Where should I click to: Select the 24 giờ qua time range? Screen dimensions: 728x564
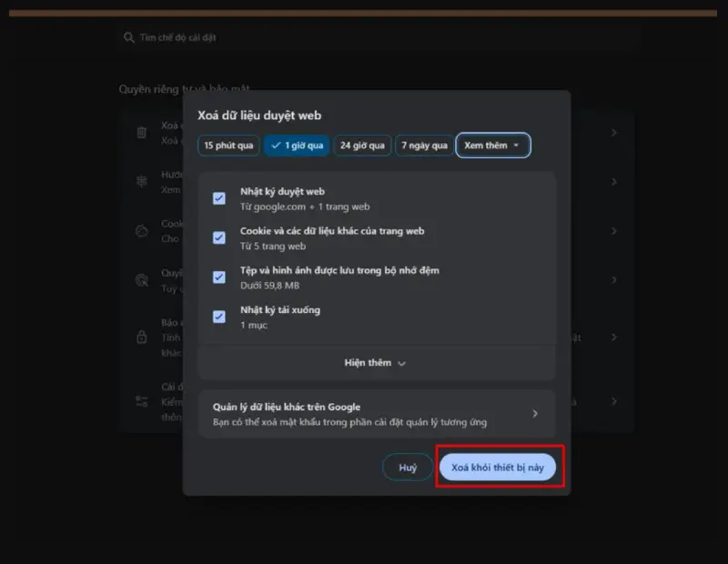[x=362, y=146]
